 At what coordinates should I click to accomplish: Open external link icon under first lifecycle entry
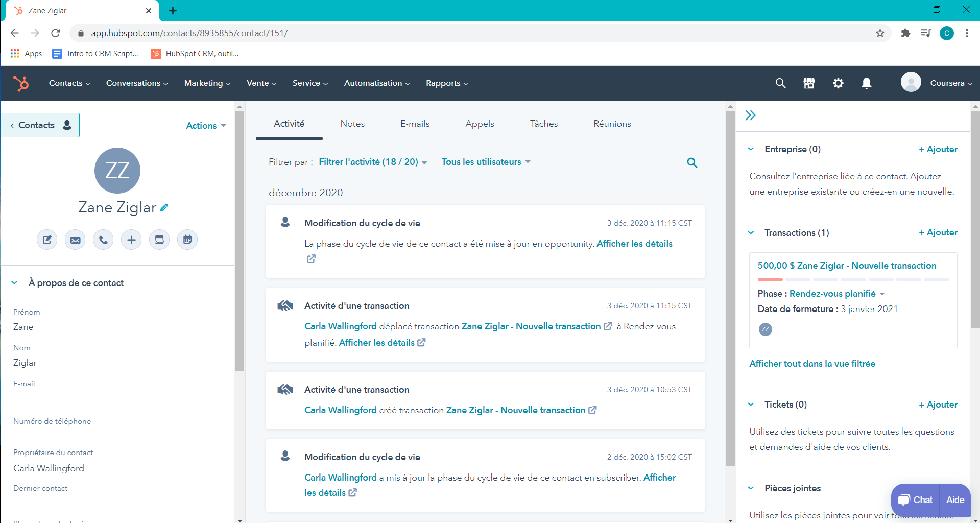click(x=311, y=259)
